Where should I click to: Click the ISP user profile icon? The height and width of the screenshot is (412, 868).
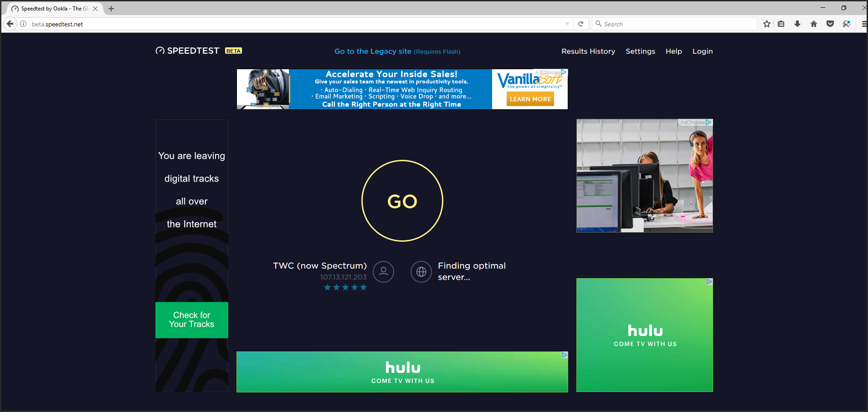383,272
